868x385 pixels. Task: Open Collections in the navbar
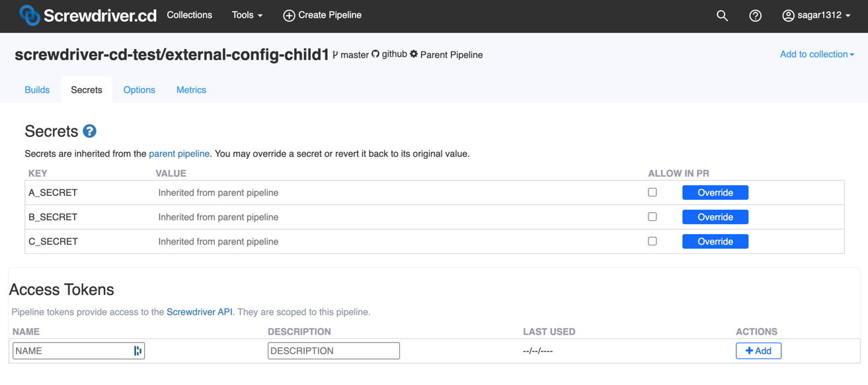click(189, 15)
